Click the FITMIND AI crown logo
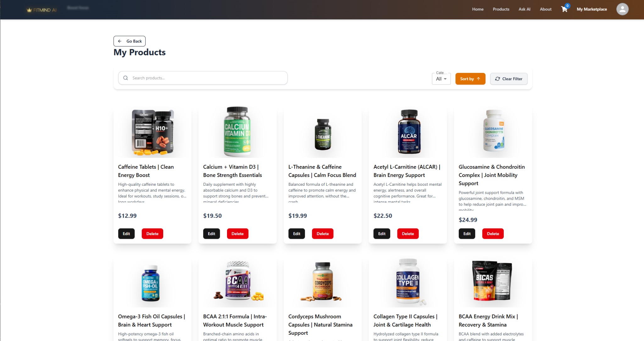 (29, 10)
